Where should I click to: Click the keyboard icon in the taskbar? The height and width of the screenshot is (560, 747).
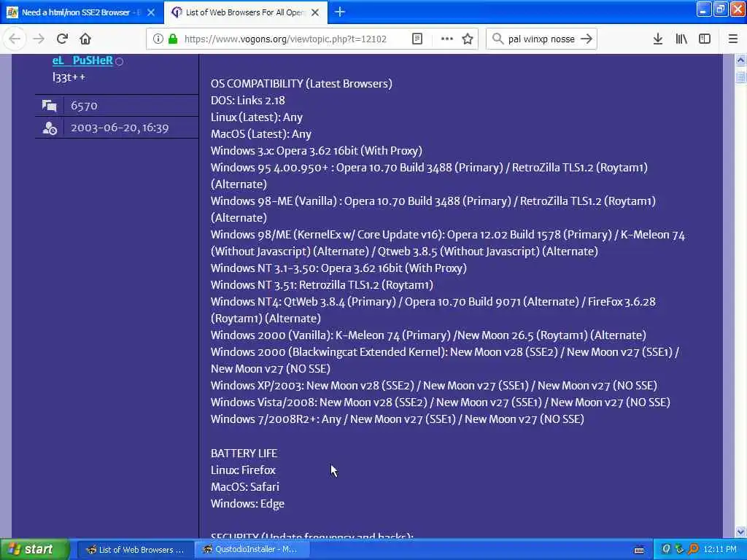pos(639,550)
